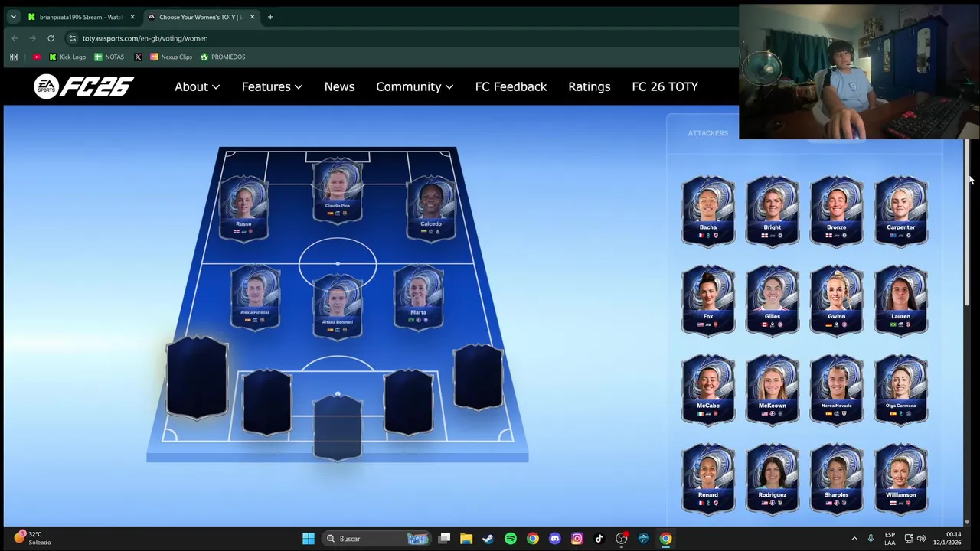Close the brianpirata1905 Stream tab
This screenshot has width=980, height=551.
pyautogui.click(x=132, y=17)
